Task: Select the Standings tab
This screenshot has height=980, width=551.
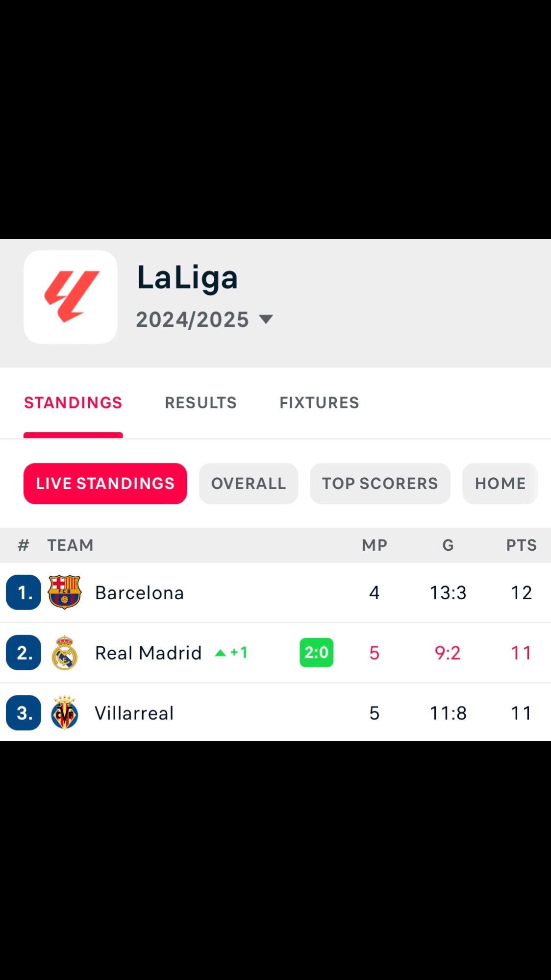Action: tap(73, 403)
